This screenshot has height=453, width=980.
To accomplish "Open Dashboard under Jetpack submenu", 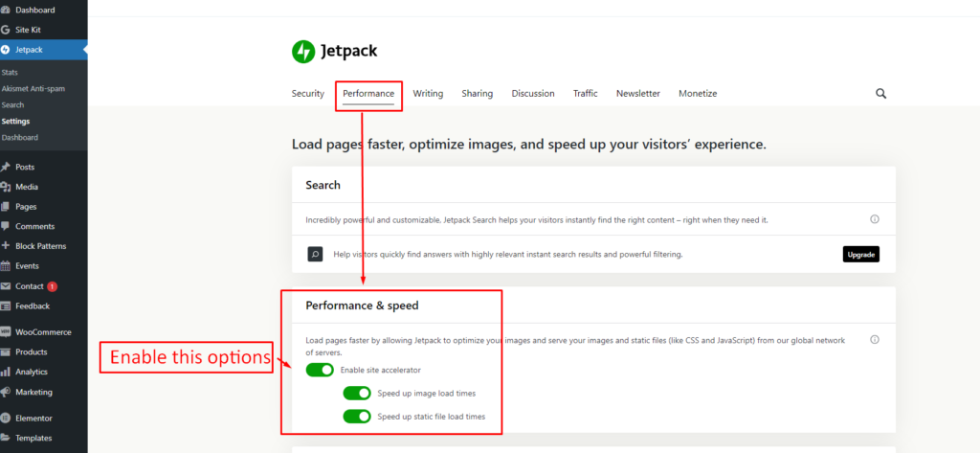I will (x=20, y=138).
